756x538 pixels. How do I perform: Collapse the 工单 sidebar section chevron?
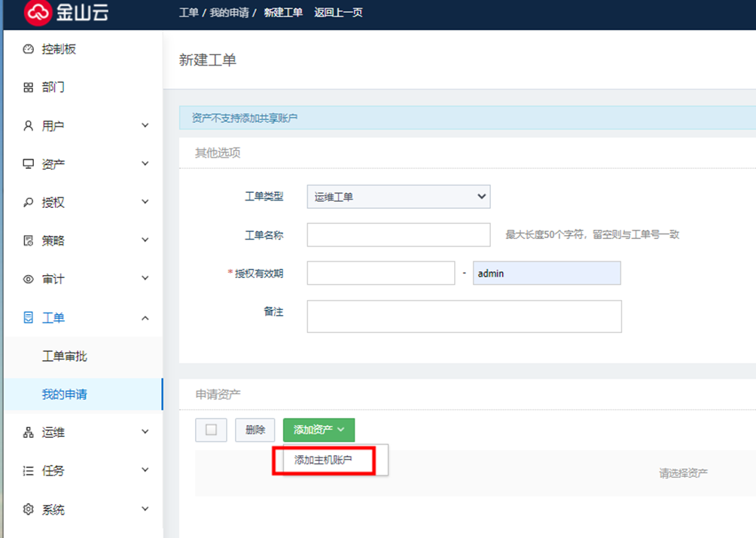pos(145,318)
